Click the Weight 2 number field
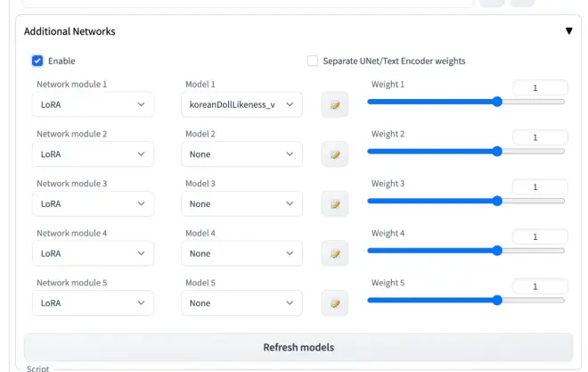Screen dimensions: 588x372 [x=540, y=137]
